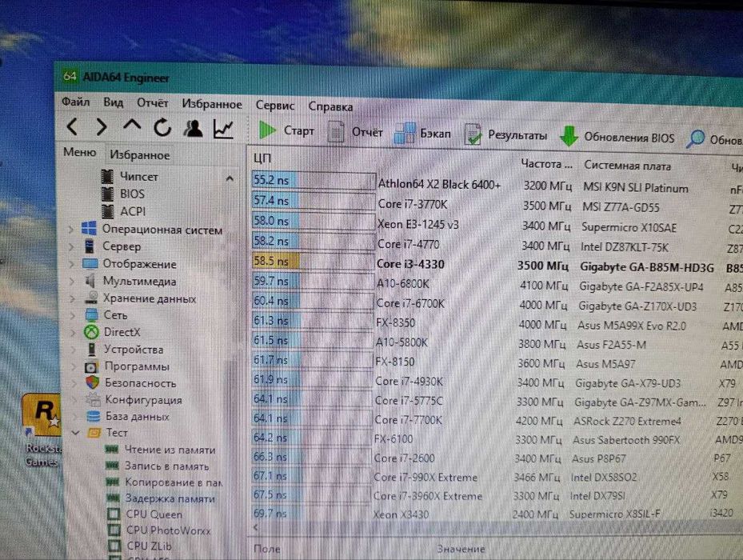
Task: Sort by Системная плата column header
Action: click(627, 166)
